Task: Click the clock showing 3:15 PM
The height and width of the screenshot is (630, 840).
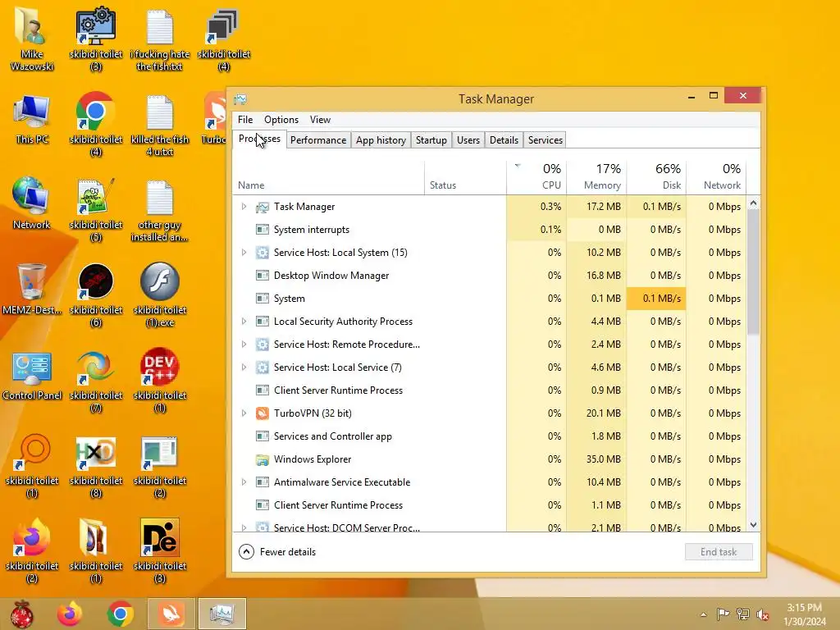Action: [804, 614]
